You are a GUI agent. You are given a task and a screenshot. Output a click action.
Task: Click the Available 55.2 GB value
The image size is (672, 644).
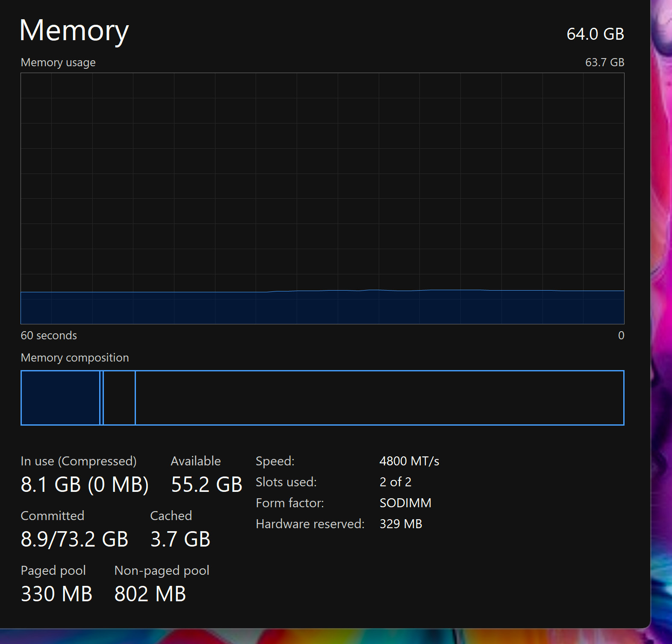(206, 485)
